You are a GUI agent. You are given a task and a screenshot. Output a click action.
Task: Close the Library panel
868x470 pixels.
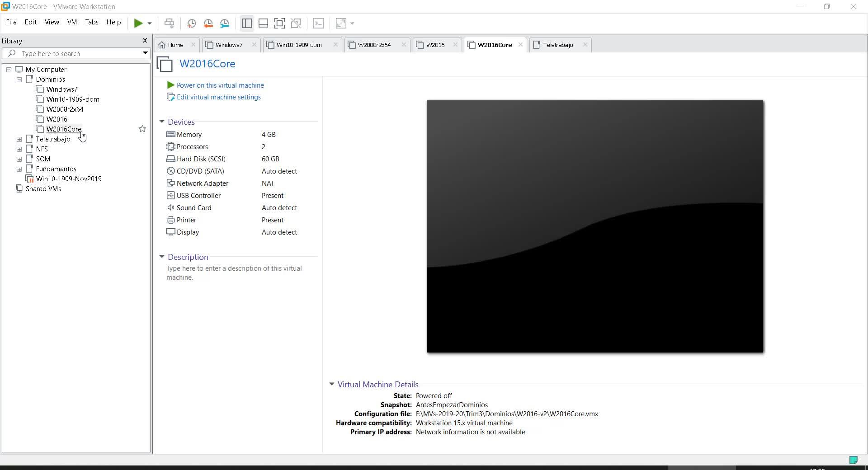(x=145, y=41)
